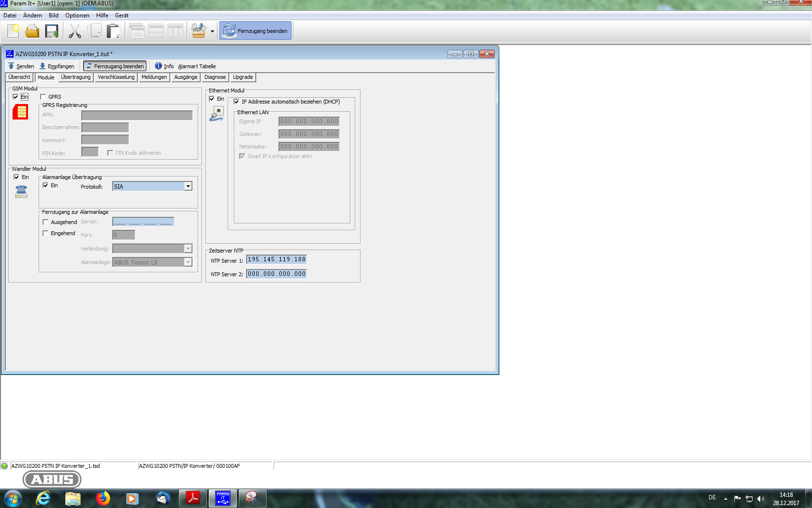Switch to the Übertragung tab
The width and height of the screenshot is (812, 508).
tap(75, 77)
